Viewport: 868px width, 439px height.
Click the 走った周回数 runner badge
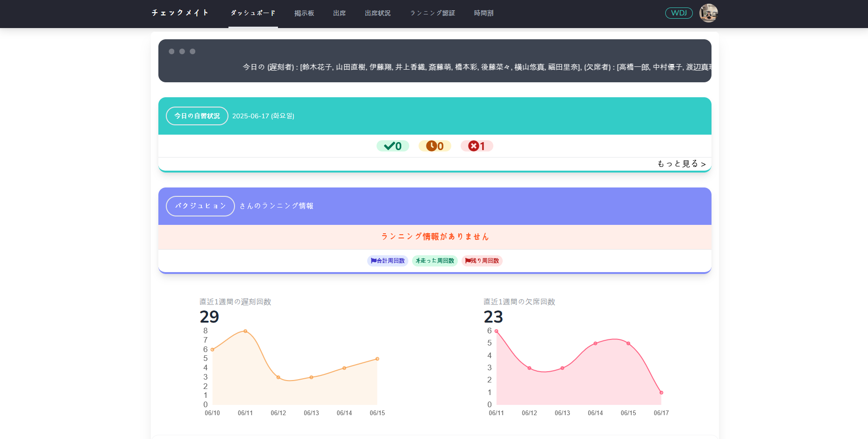tap(435, 261)
